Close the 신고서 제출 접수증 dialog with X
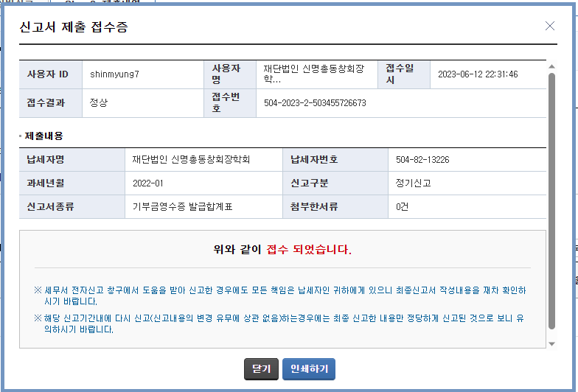The height and width of the screenshot is (392, 578). [550, 26]
